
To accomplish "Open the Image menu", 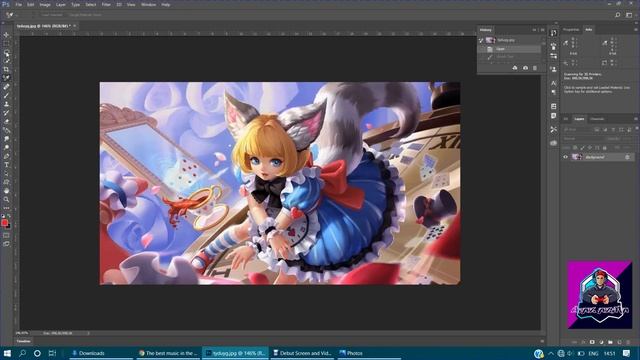I will (45, 4).
